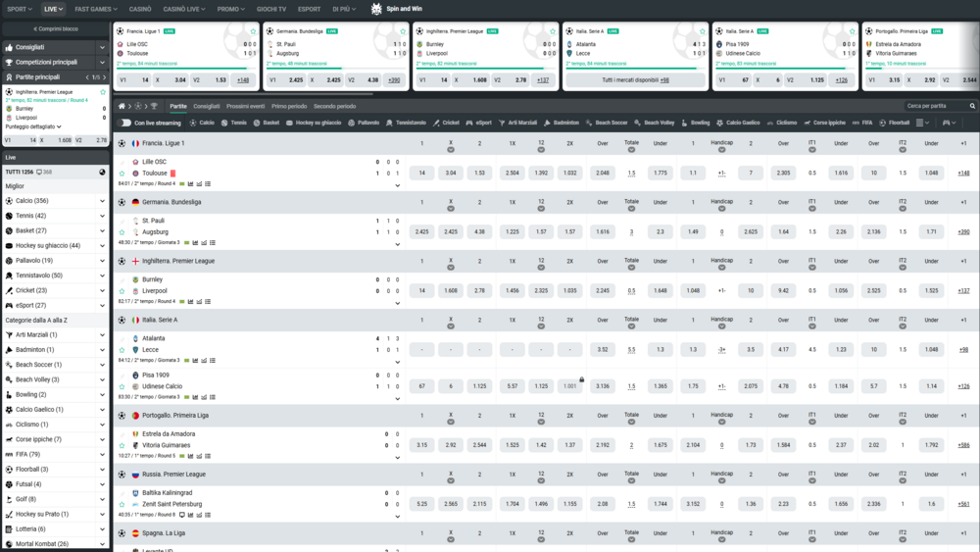Switch to Prossimi eventi tab
This screenshot has height=552, width=980.
tap(246, 106)
